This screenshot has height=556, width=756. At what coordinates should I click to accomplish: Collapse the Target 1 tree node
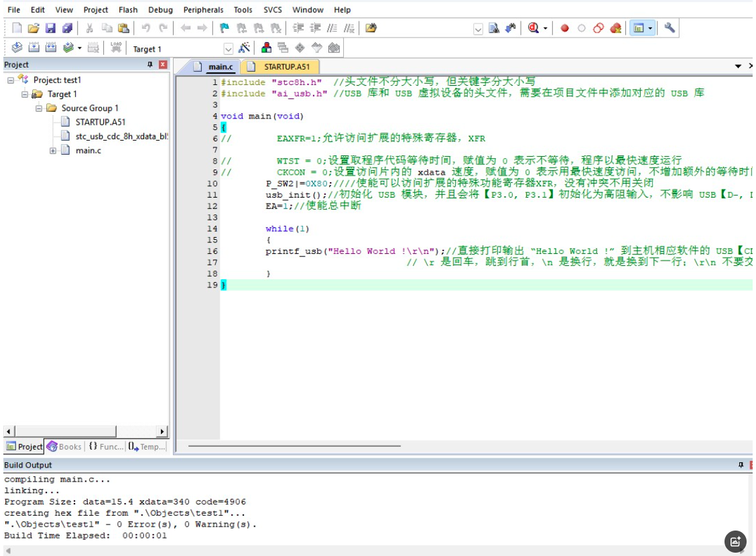coord(25,94)
